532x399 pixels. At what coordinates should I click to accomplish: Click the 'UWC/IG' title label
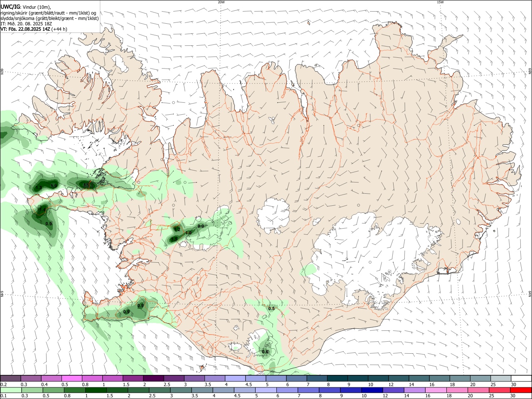[x=10, y=7]
